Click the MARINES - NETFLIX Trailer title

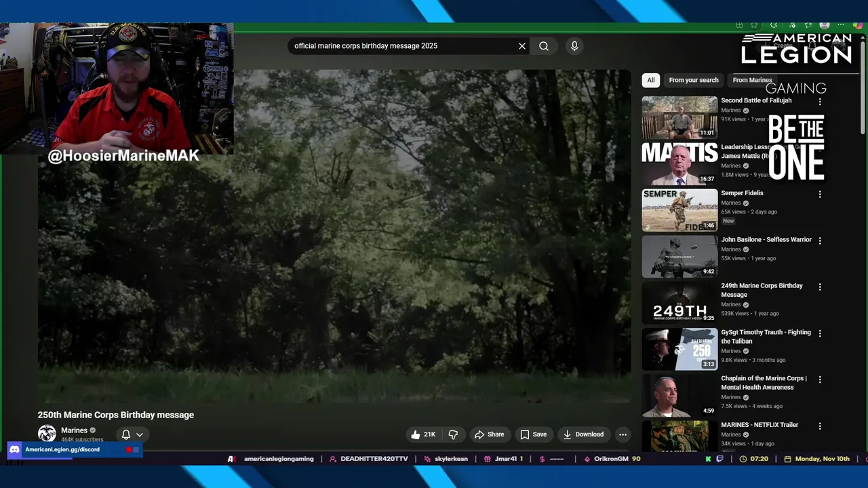click(759, 425)
